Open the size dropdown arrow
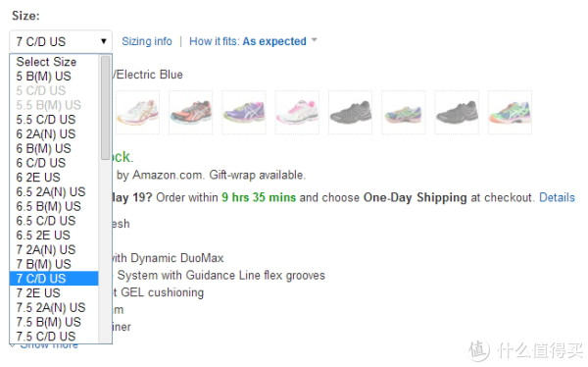 pos(104,41)
